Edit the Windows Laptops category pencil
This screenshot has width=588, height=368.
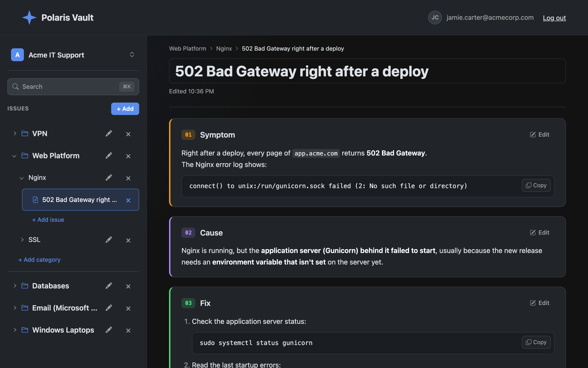pos(109,330)
